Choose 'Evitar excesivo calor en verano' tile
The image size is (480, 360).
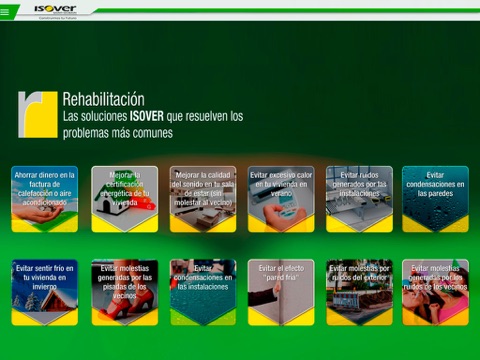point(281,199)
